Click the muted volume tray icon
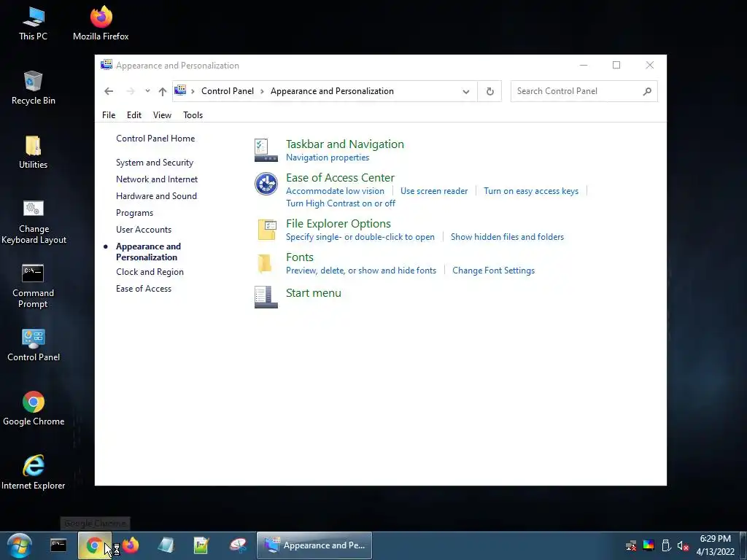The height and width of the screenshot is (560, 747). tap(683, 545)
